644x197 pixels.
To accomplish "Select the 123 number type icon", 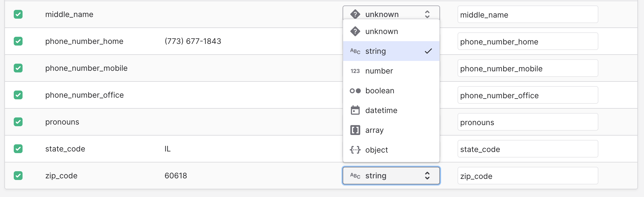I will (355, 71).
